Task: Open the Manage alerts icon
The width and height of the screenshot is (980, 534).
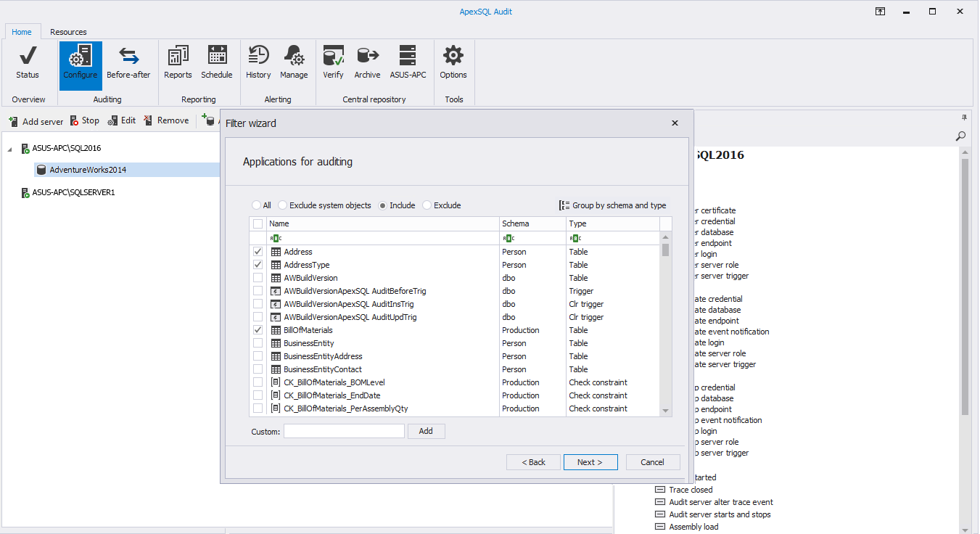Action: [294, 62]
